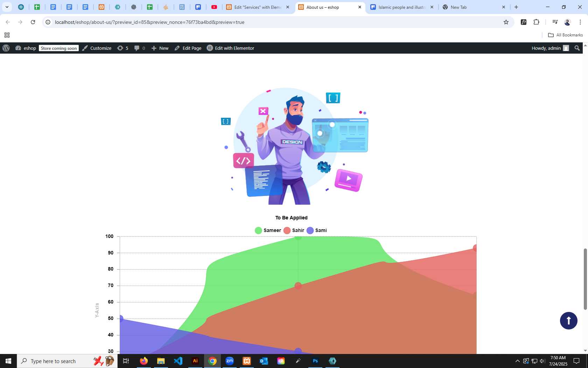This screenshot has height=368, width=588.
Task: Open the WordPress logo menu
Action: (x=6, y=48)
